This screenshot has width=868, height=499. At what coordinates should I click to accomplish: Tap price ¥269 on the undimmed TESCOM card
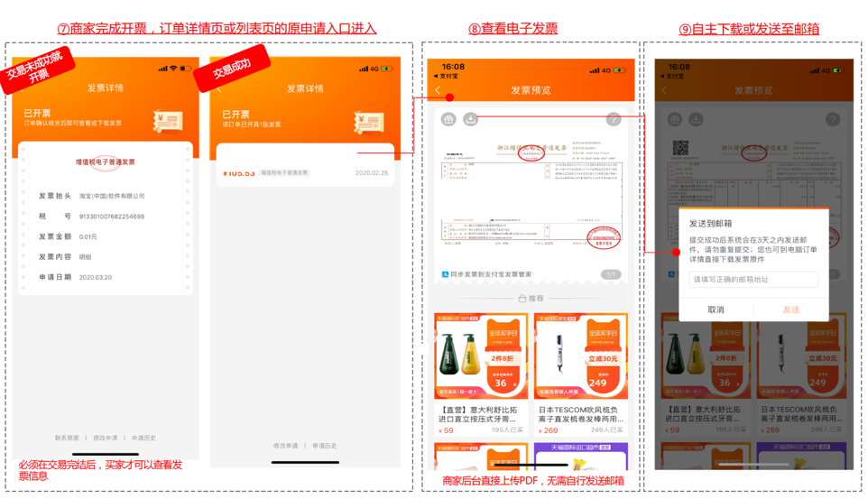548,430
